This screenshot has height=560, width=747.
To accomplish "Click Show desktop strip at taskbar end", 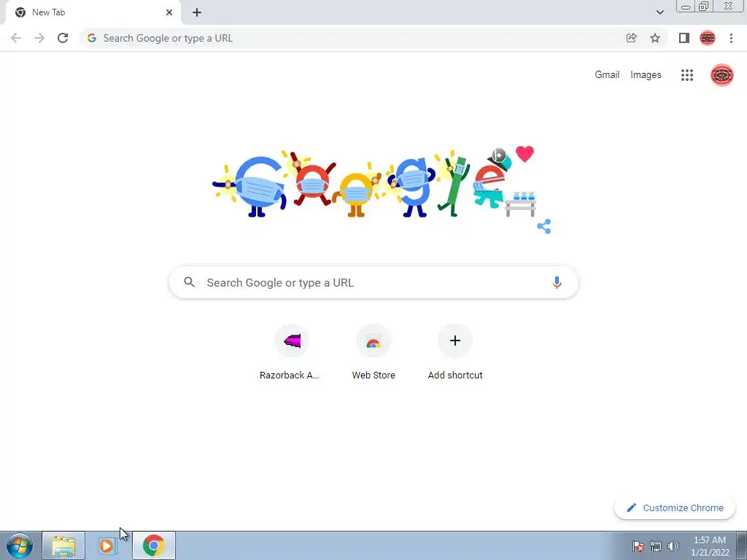I will point(741,545).
